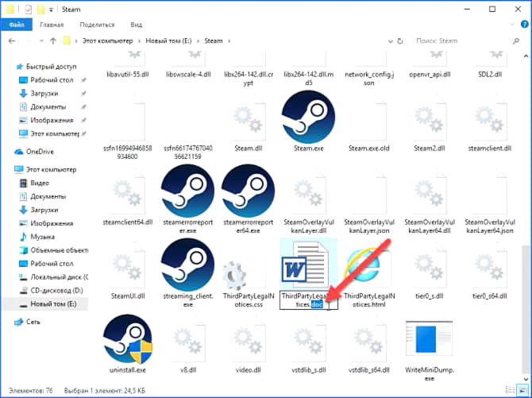The image size is (532, 398).
Task: Open Сеть in navigation pane
Action: point(33,322)
